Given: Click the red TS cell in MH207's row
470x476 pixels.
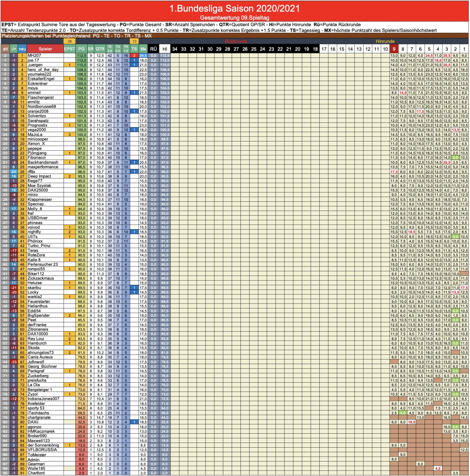Looking at the screenshot, I should click(134, 56).
